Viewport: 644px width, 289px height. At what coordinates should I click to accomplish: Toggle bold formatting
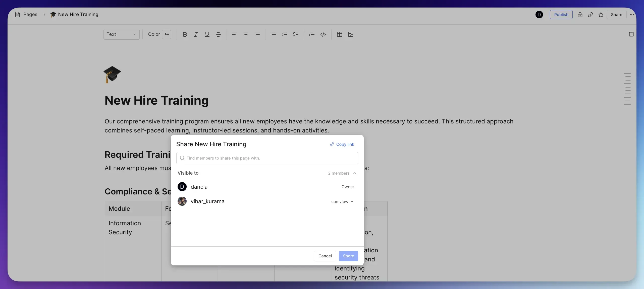(185, 34)
